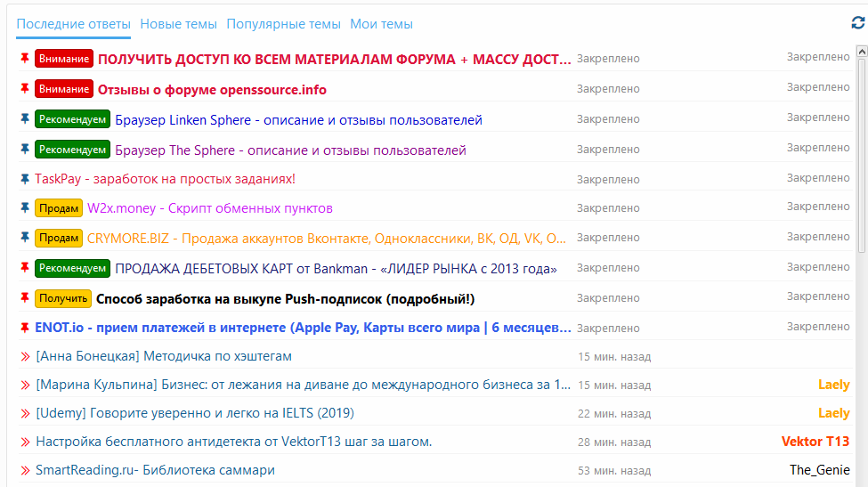Click the pin icon beside ПРОДАЖА ДЕБЕТОВЫХ КАРТ
The height and width of the screenshot is (487, 868).
25,267
